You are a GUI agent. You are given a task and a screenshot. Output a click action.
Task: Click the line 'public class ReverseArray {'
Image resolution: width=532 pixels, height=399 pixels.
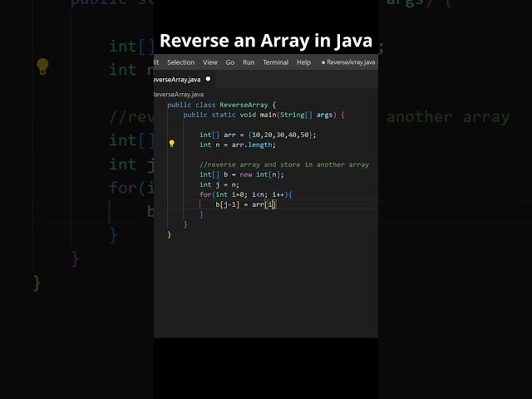(x=222, y=105)
